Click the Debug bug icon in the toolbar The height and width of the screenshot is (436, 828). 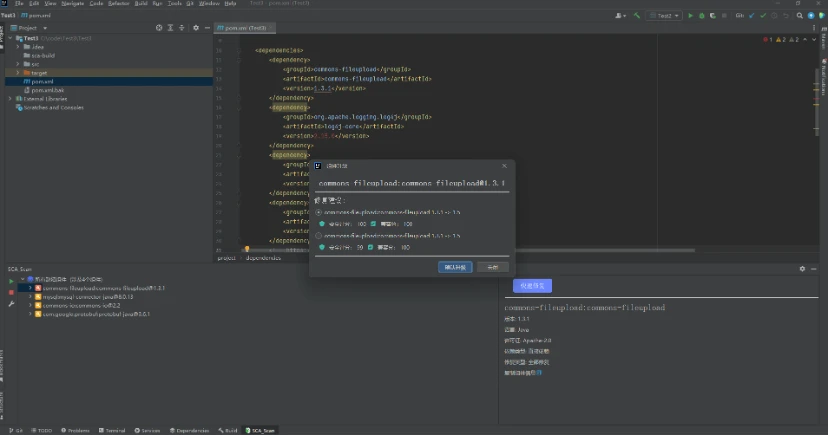tap(702, 16)
